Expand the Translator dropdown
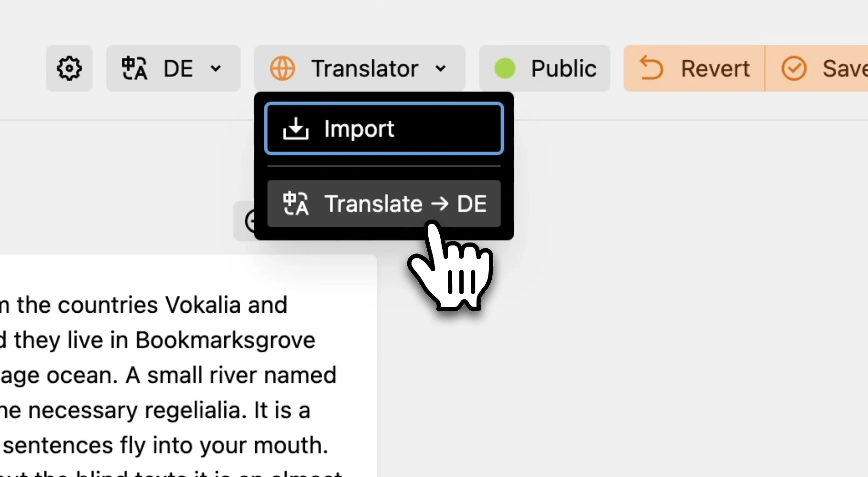868x477 pixels. point(360,68)
